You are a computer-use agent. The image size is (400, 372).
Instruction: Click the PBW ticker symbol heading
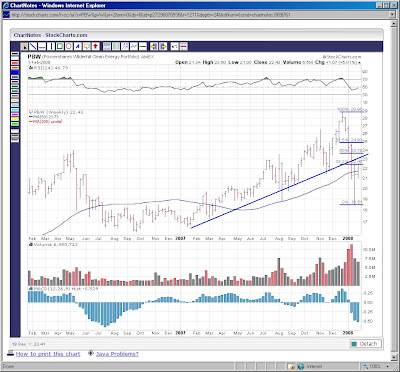tap(34, 57)
